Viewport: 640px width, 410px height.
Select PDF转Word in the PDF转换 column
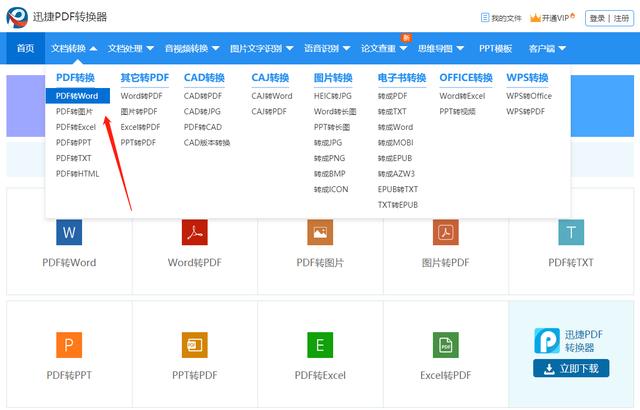[x=78, y=96]
